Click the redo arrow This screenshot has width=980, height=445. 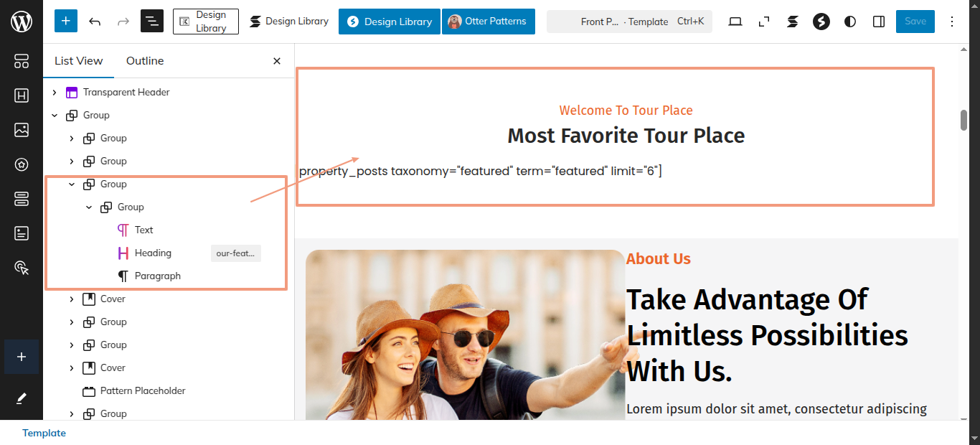pyautogui.click(x=123, y=22)
